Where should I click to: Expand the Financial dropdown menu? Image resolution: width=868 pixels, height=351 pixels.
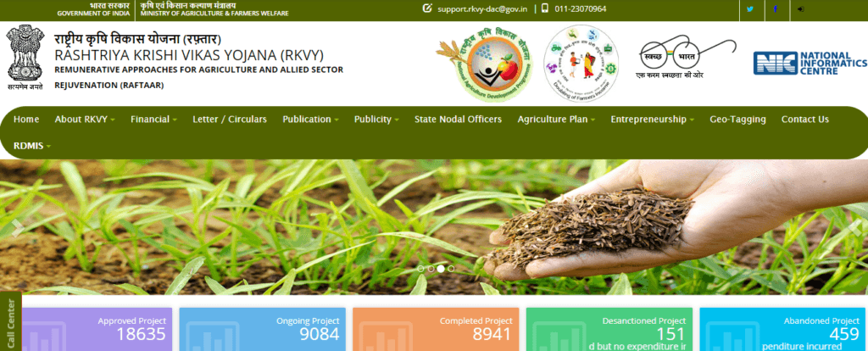(x=154, y=119)
